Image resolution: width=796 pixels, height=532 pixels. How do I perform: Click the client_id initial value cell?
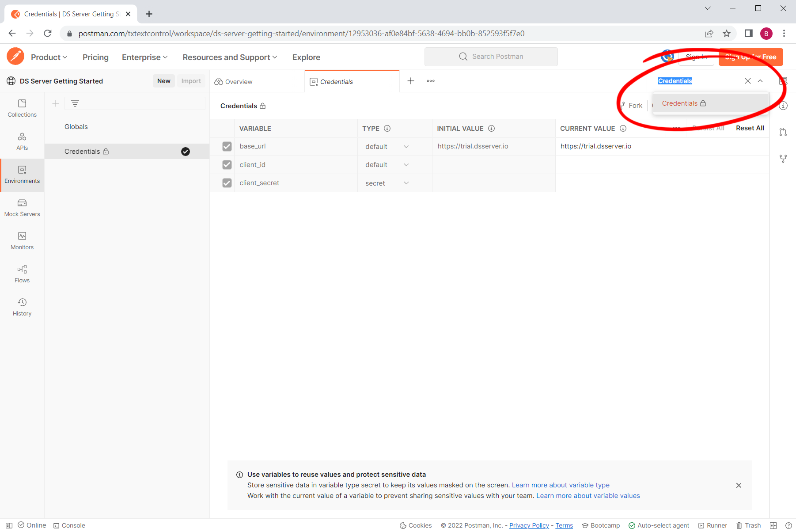coord(494,165)
